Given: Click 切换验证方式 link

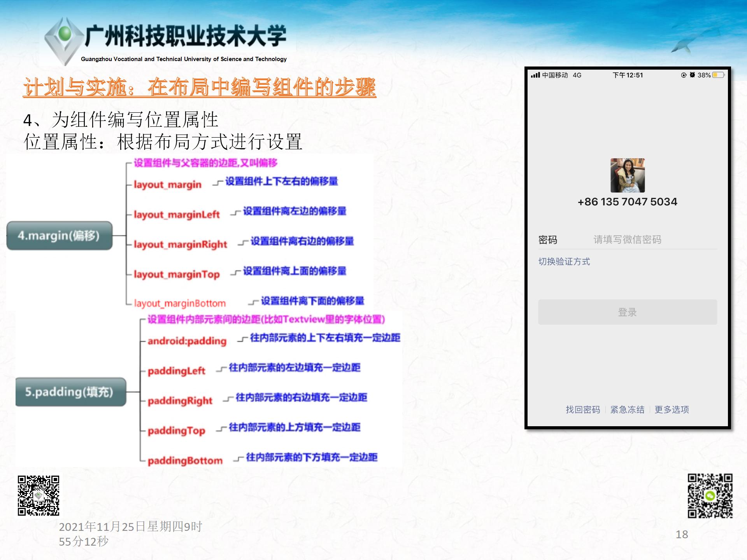Looking at the screenshot, I should 564,262.
